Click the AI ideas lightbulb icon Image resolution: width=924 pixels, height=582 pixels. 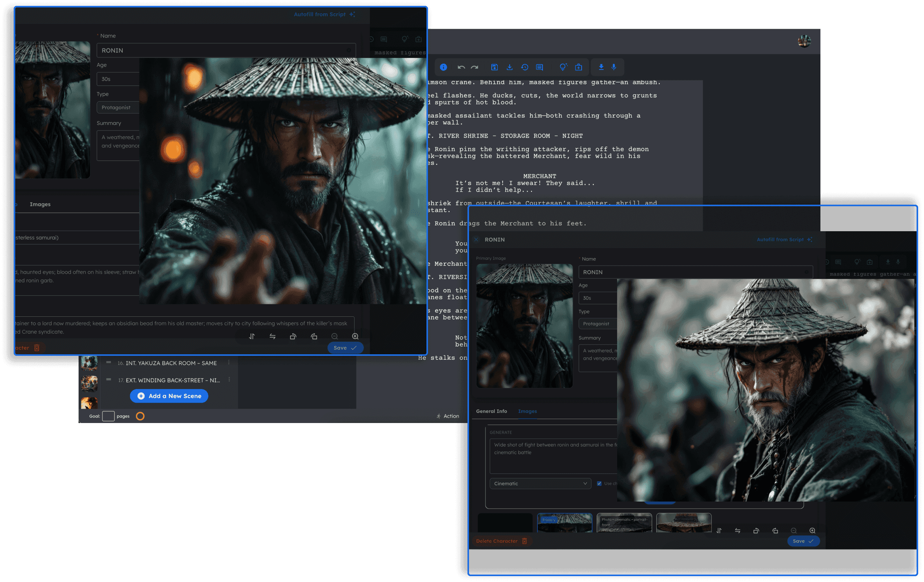[x=563, y=67]
